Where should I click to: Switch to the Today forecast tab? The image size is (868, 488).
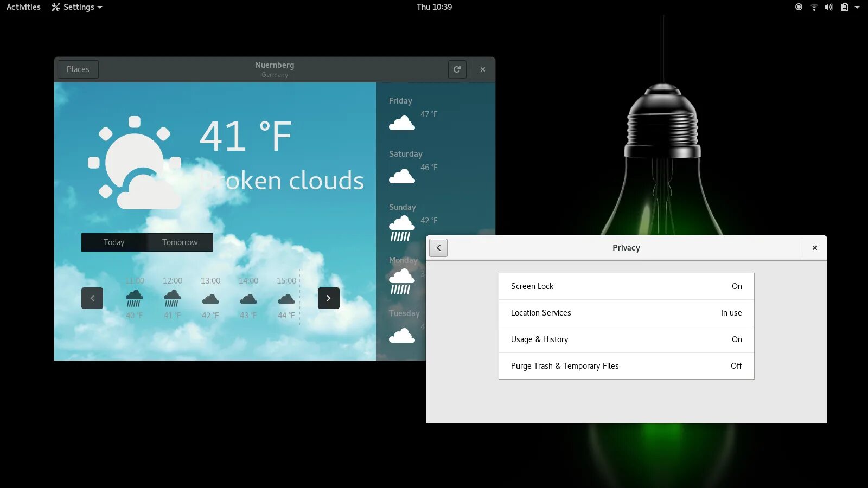click(114, 242)
